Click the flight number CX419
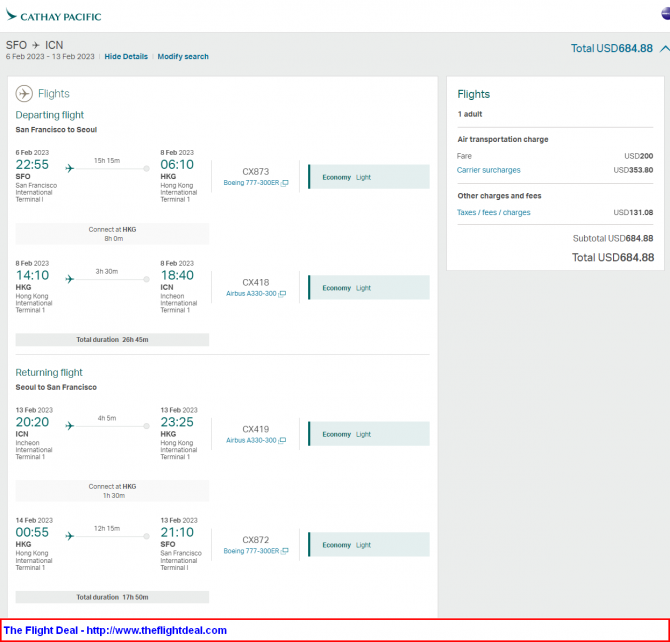 tap(256, 429)
